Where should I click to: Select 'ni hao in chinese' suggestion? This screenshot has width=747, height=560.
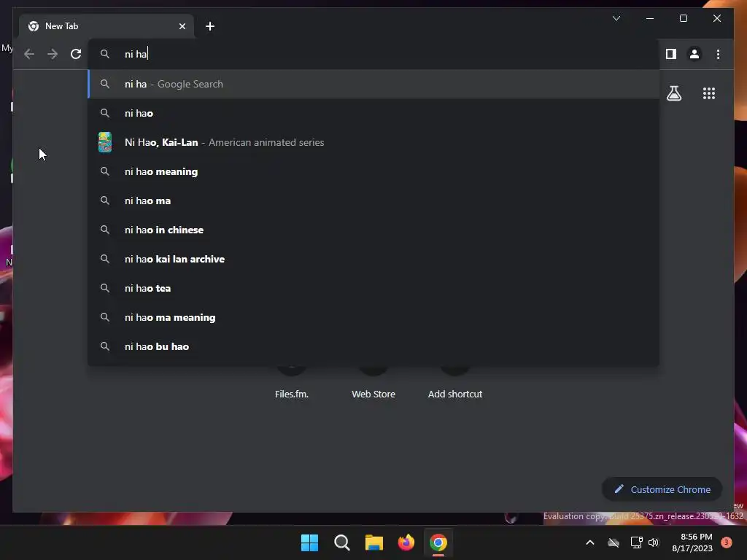coord(373,230)
